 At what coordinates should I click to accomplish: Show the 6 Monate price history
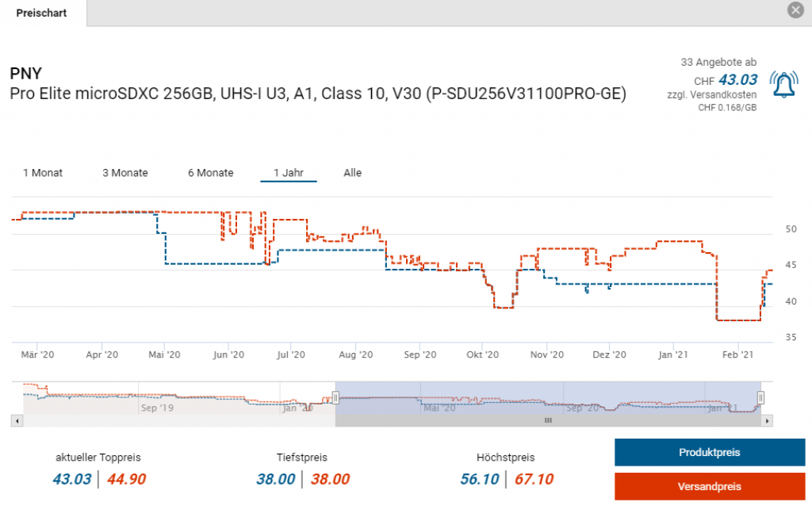210,173
